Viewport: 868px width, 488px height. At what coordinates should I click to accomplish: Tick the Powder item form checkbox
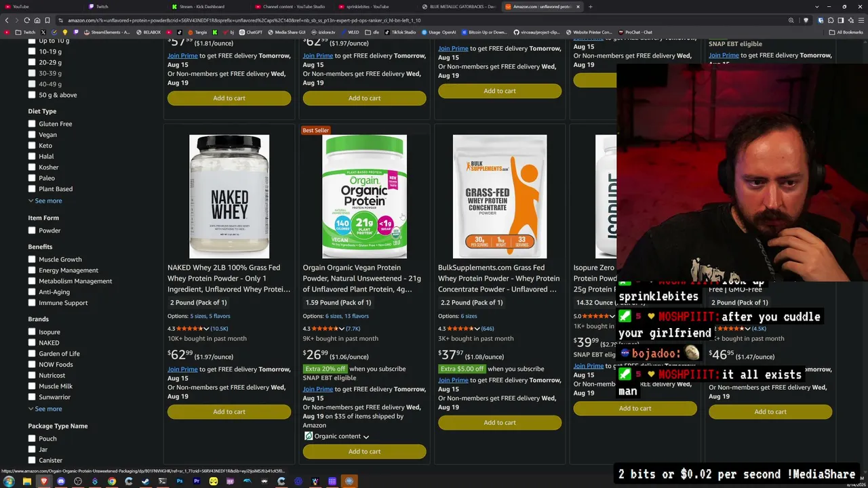point(32,230)
